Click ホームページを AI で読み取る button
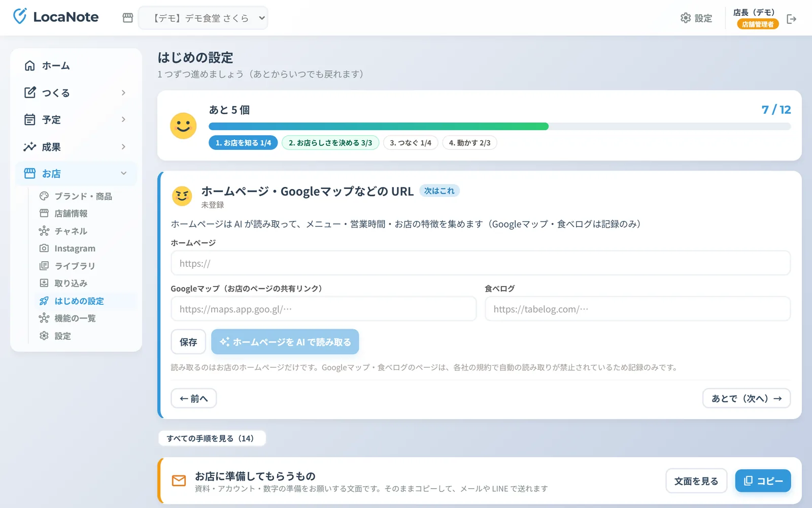812x508 pixels. (x=285, y=342)
